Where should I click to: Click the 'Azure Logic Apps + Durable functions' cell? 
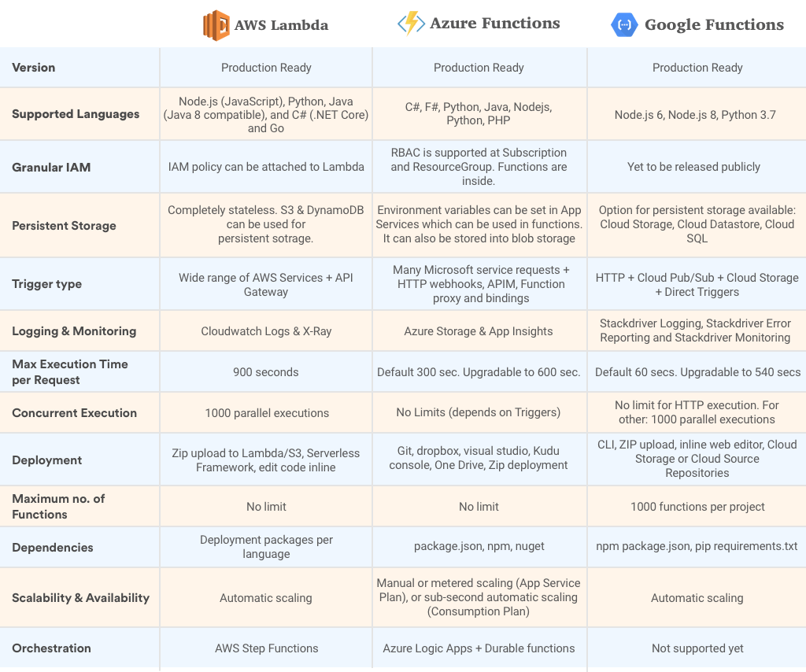(479, 648)
